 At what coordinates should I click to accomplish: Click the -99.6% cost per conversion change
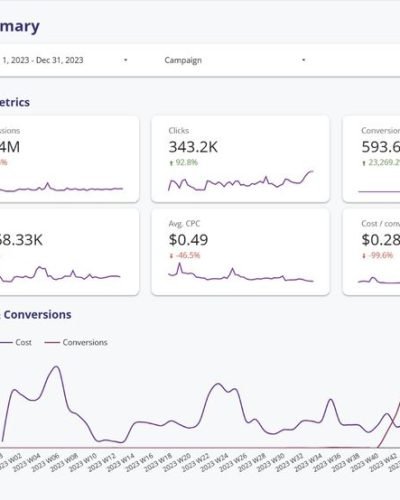click(378, 256)
